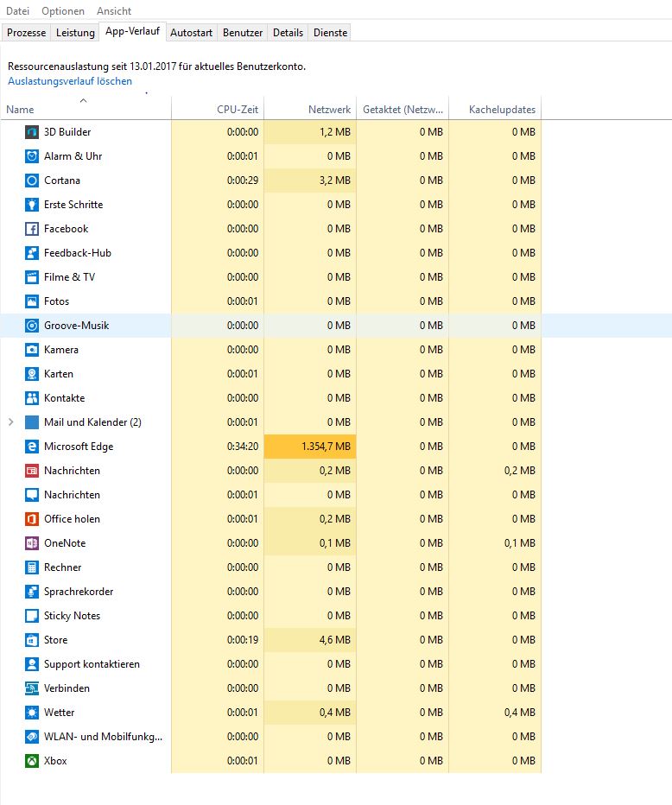Open the Datei menu
This screenshot has height=805, width=672.
pyautogui.click(x=17, y=10)
